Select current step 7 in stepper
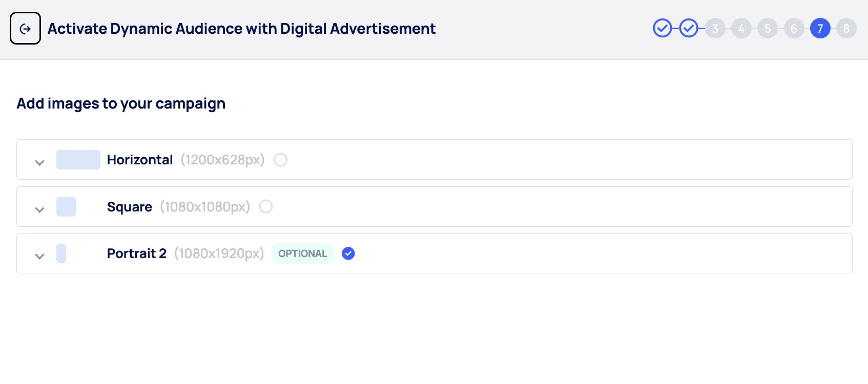Viewport: 868px width, 384px height. pyautogui.click(x=820, y=29)
